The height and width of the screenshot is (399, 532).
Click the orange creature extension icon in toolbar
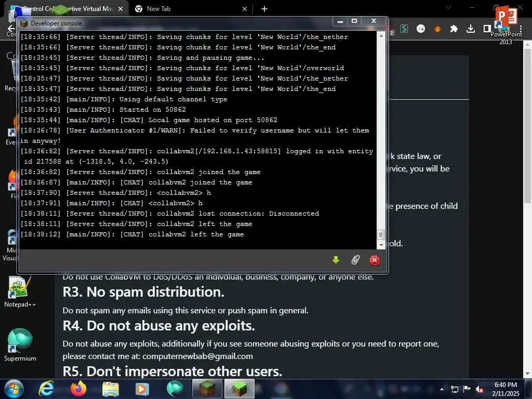coord(437,29)
